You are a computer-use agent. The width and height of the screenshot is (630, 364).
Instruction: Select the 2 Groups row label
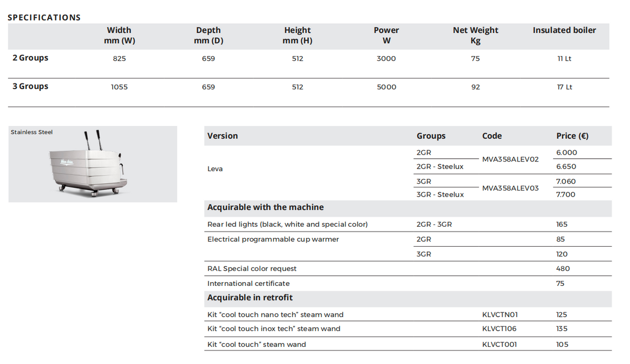30,58
